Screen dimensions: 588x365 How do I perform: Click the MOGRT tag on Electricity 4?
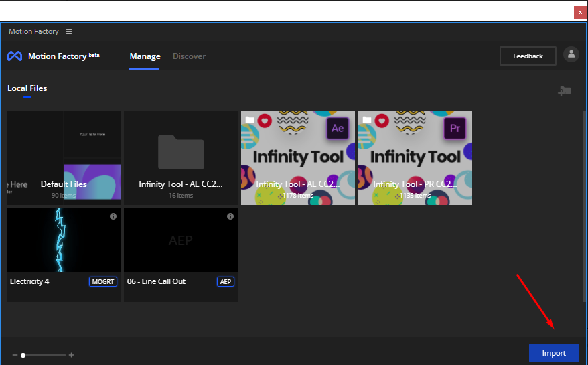click(103, 282)
